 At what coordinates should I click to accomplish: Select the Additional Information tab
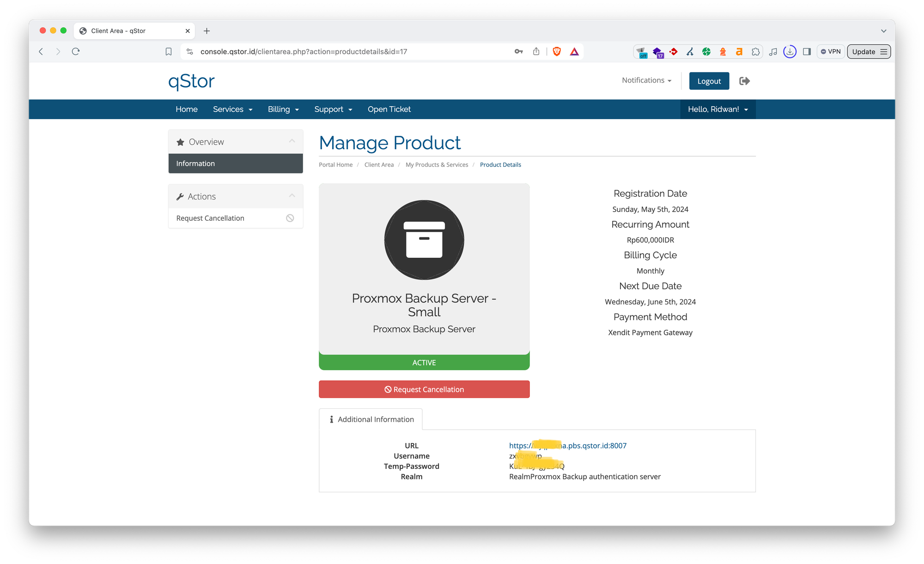[x=371, y=419]
